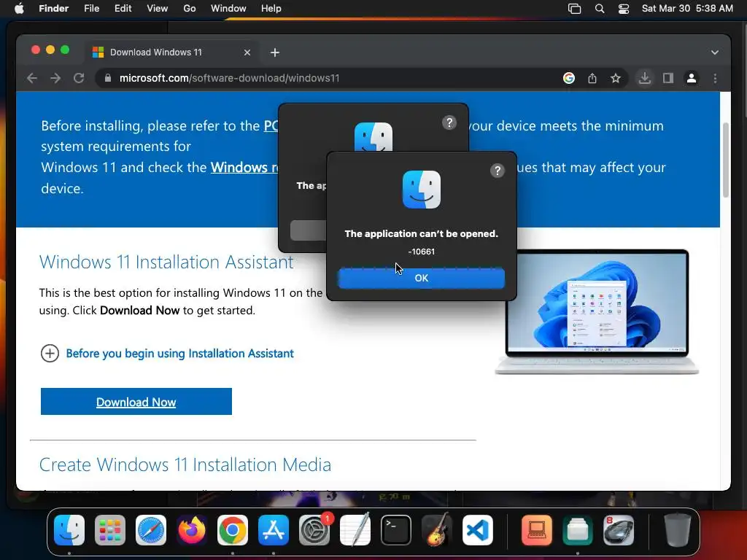Open System Settings from the Dock
Image resolution: width=747 pixels, height=560 pixels.
click(x=314, y=530)
